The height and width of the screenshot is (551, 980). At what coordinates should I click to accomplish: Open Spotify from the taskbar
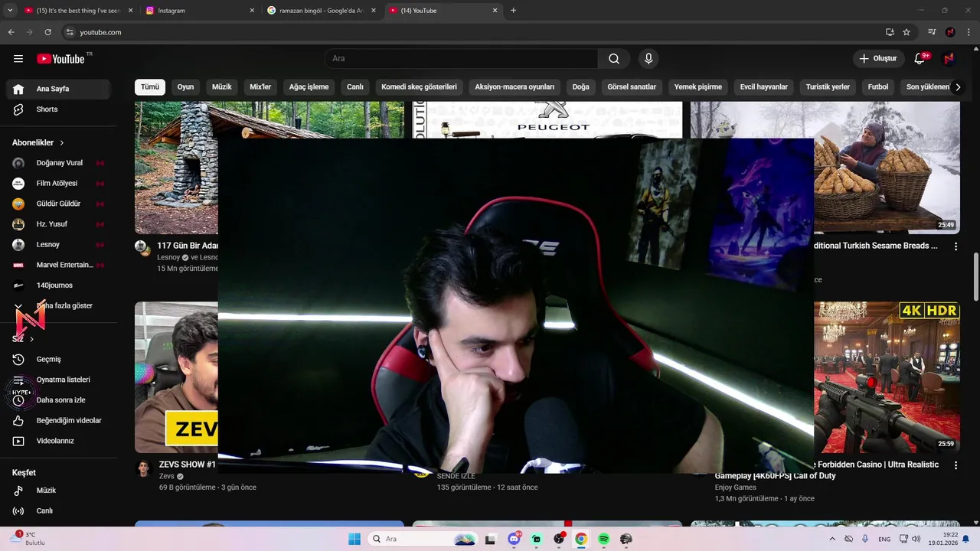(603, 540)
